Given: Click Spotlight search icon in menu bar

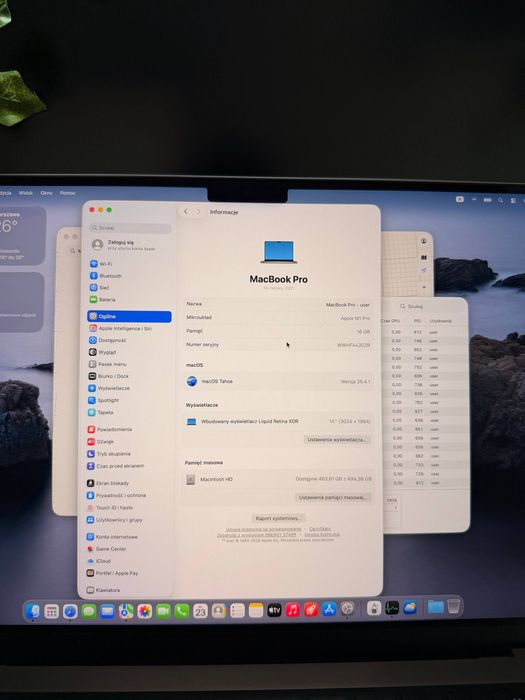Looking at the screenshot, I should coord(500,201).
